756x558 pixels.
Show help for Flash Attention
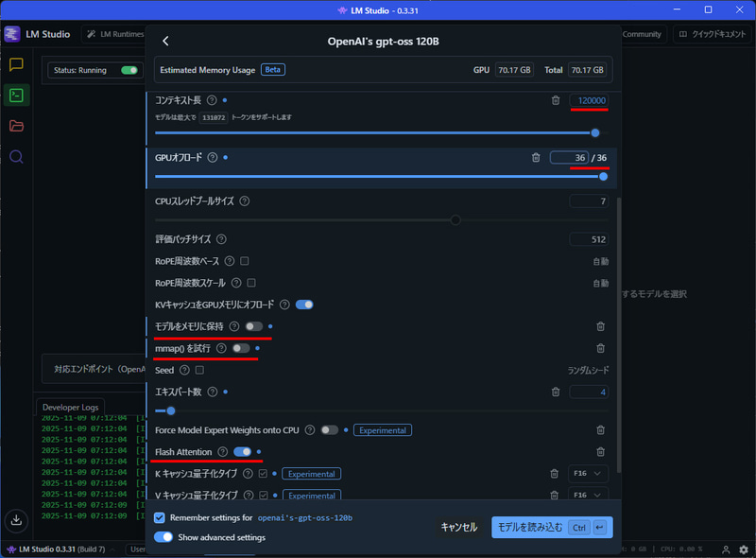click(x=222, y=452)
